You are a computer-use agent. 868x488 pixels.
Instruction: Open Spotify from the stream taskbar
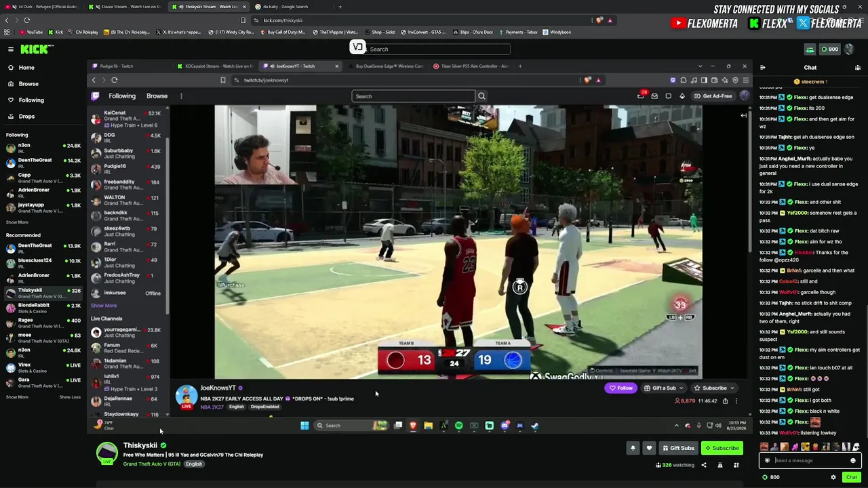tap(458, 426)
